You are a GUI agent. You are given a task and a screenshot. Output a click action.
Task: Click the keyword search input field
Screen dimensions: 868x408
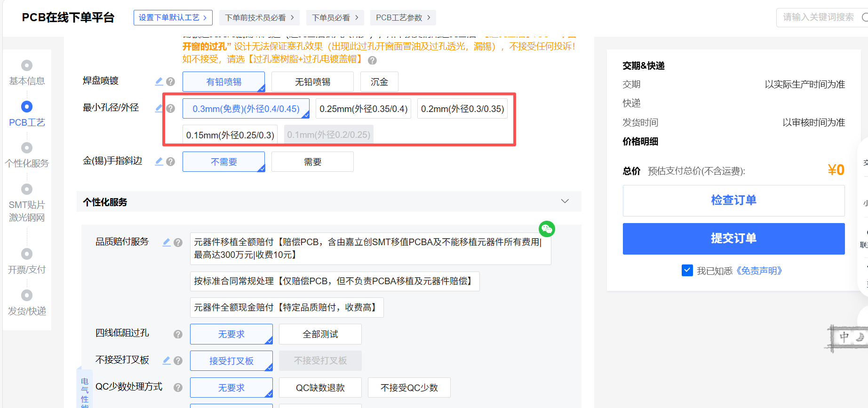point(819,17)
